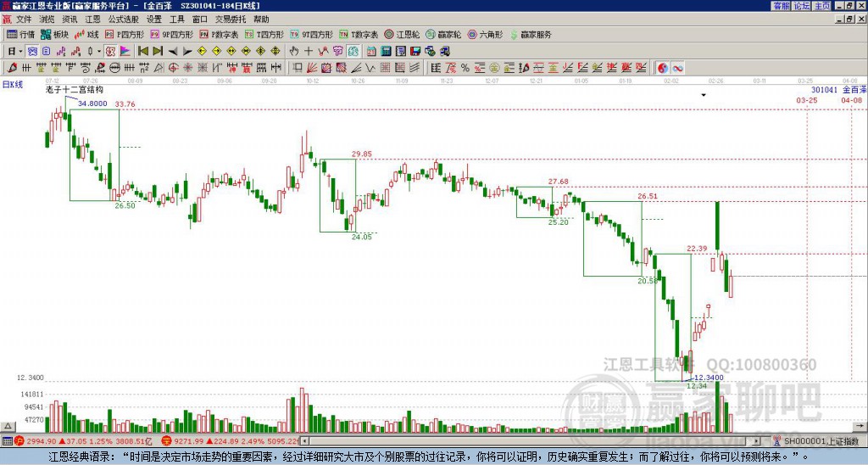This screenshot has height=465, width=868.
Task: Open the calendar icon
Action: 371,51
